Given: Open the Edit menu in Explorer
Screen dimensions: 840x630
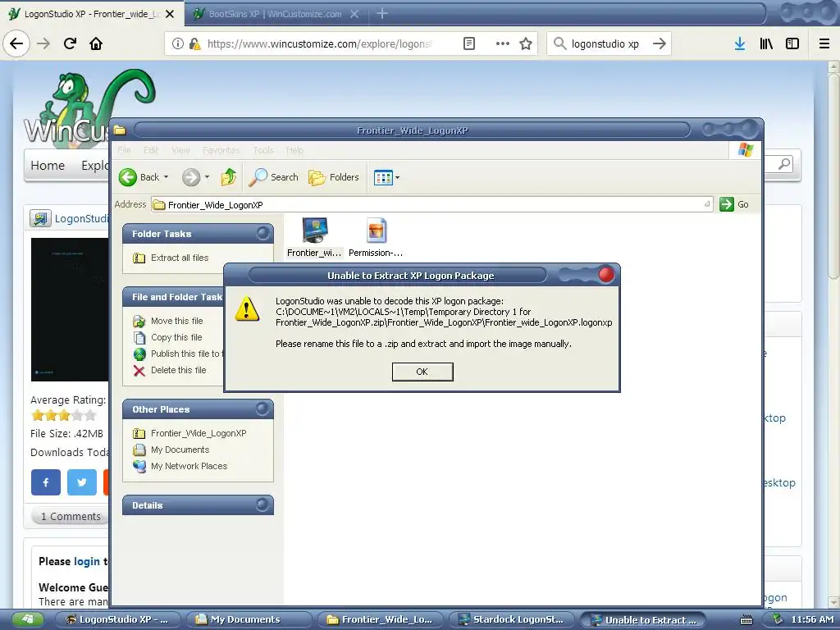Looking at the screenshot, I should pos(151,150).
